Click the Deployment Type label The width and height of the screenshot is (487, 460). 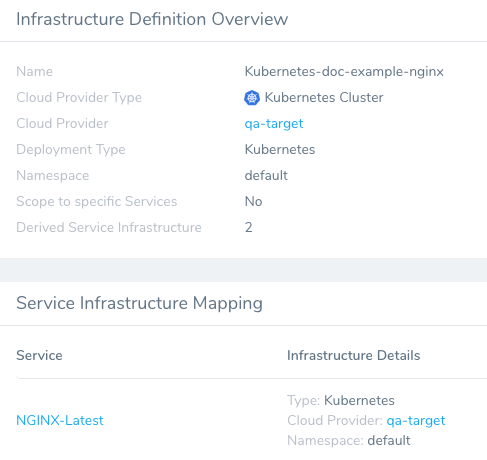pyautogui.click(x=71, y=150)
